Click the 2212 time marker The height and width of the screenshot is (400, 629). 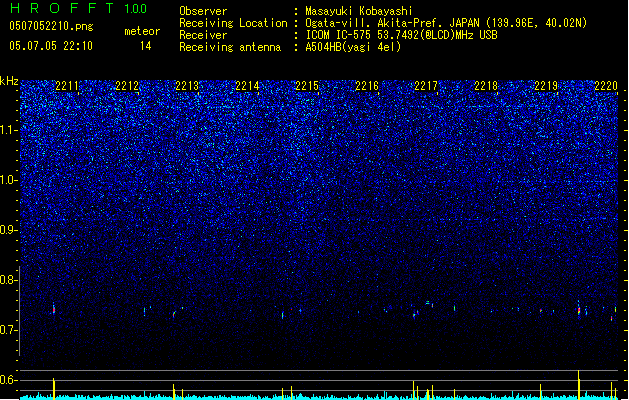[127, 86]
